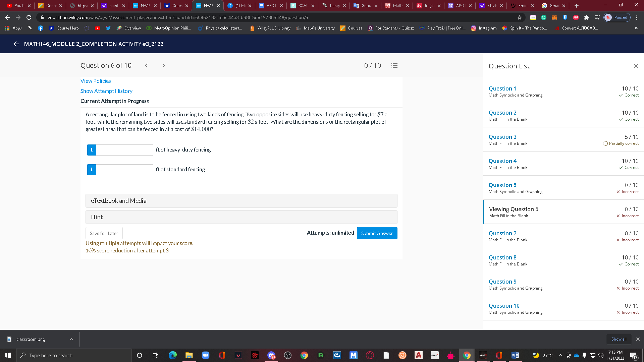Open classroom.png download options chevron

(x=71, y=339)
